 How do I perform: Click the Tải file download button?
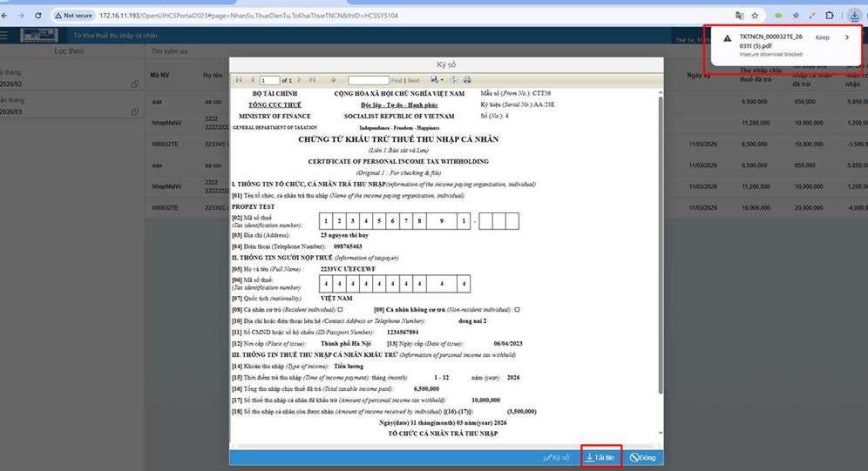[600, 457]
